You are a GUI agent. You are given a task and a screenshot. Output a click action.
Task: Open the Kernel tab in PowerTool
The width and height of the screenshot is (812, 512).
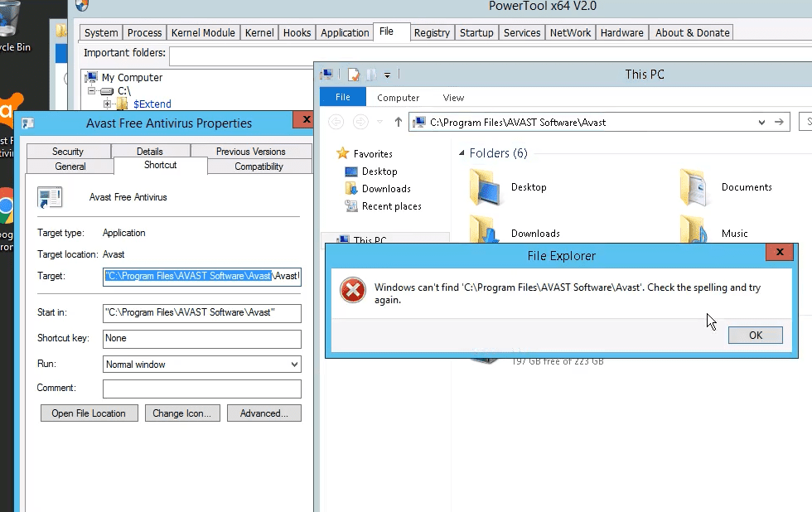tap(259, 32)
